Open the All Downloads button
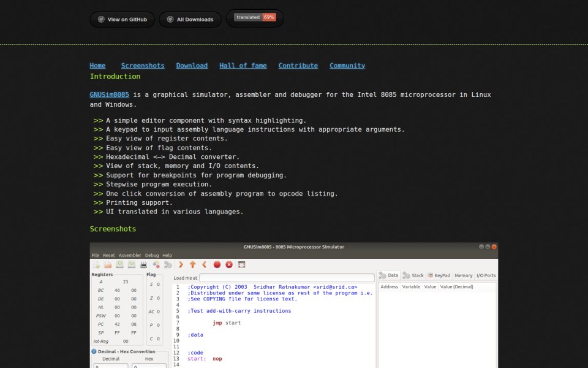 tap(190, 20)
